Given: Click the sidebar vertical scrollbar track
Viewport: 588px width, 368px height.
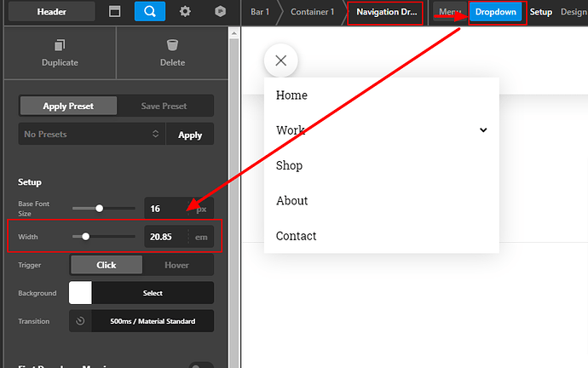Looking at the screenshot, I should click(x=234, y=203).
